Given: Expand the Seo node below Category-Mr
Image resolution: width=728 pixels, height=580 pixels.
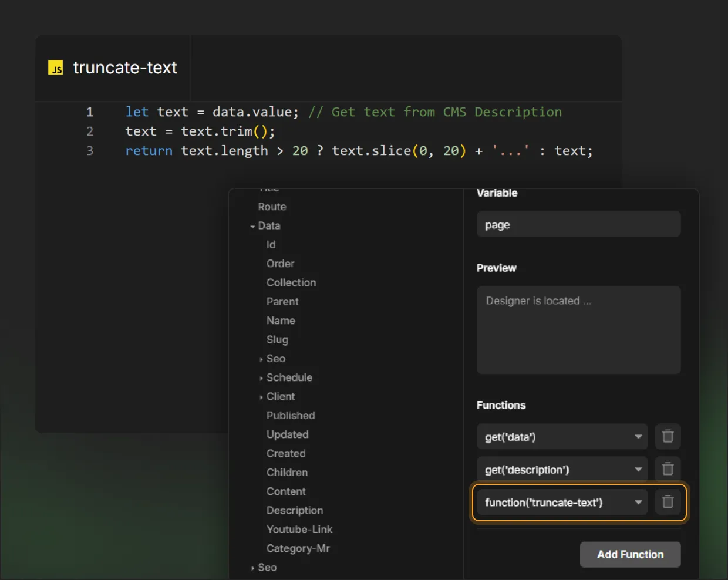Looking at the screenshot, I should click(252, 568).
